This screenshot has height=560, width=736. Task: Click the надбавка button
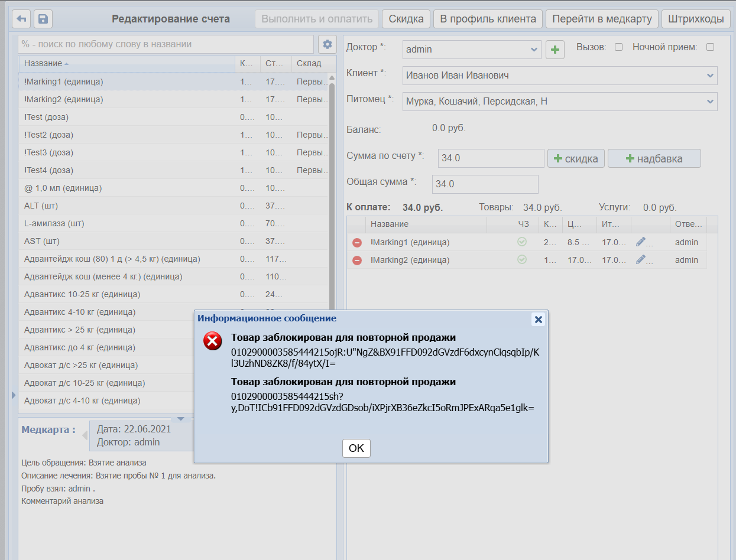[654, 158]
